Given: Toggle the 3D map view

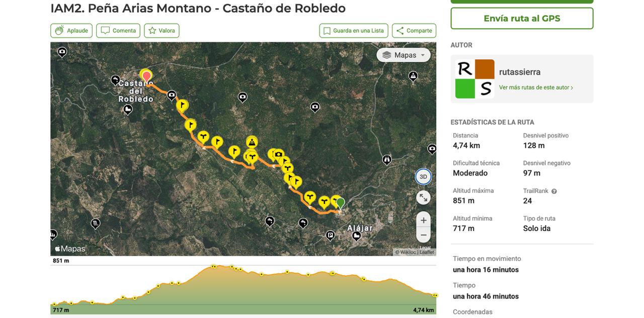Looking at the screenshot, I should coord(423,177).
